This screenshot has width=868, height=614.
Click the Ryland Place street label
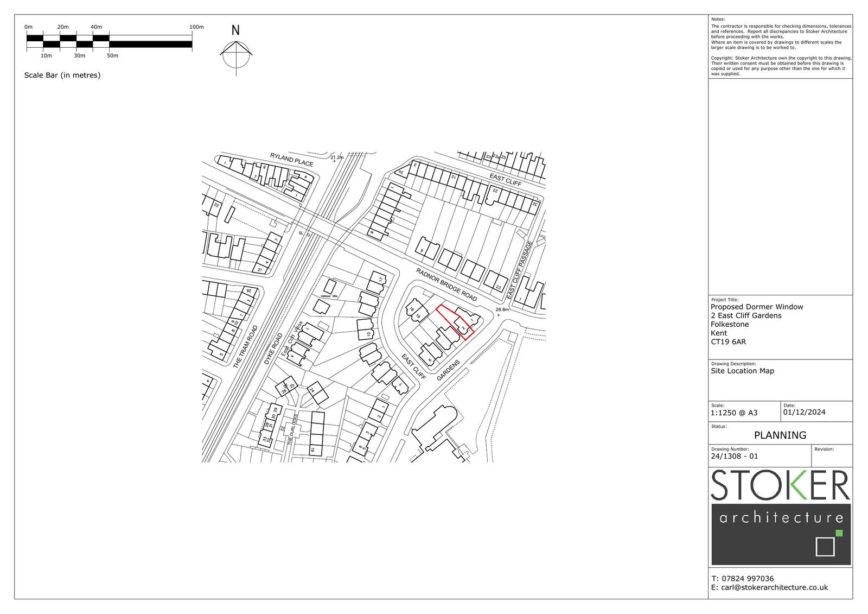[292, 160]
